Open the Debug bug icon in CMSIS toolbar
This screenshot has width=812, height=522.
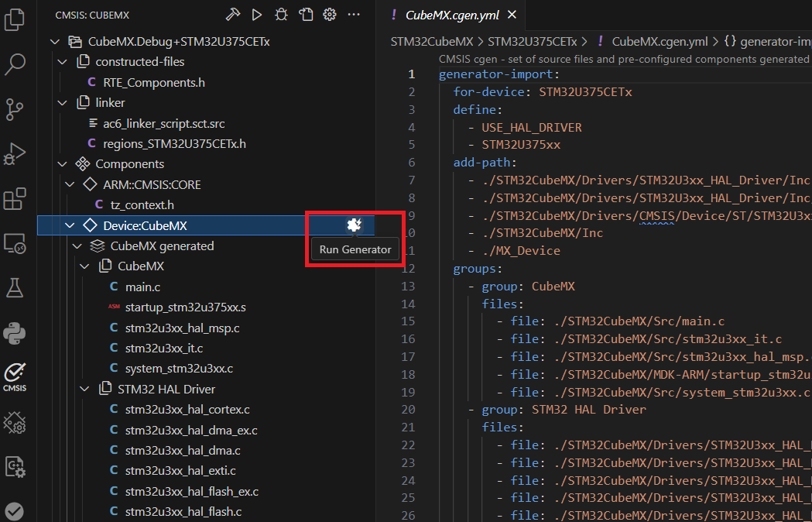(x=280, y=14)
